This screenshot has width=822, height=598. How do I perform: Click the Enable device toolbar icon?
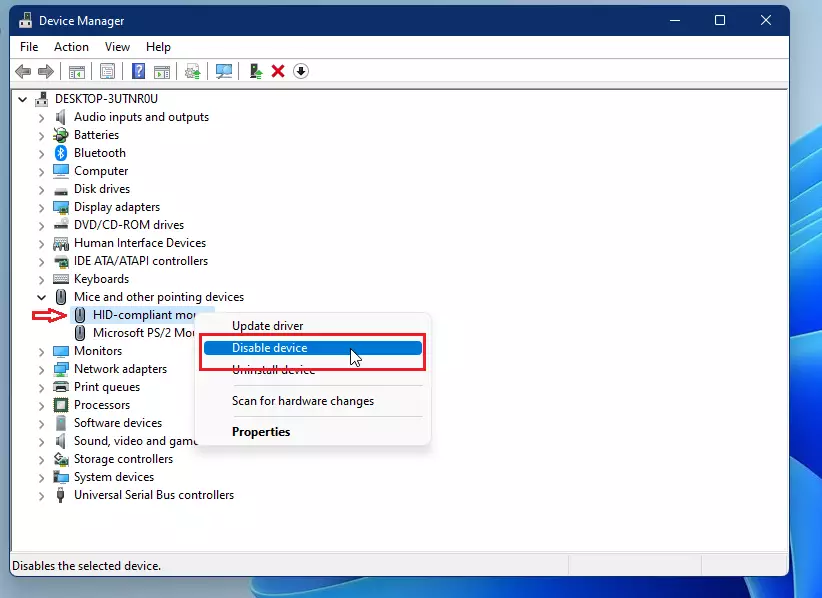coord(255,71)
